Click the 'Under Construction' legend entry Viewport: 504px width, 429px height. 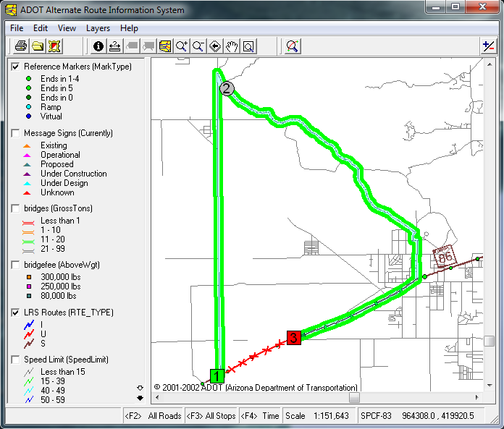pos(74,174)
